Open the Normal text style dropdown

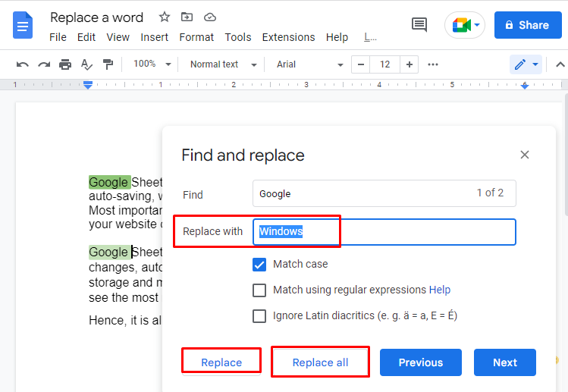click(223, 64)
